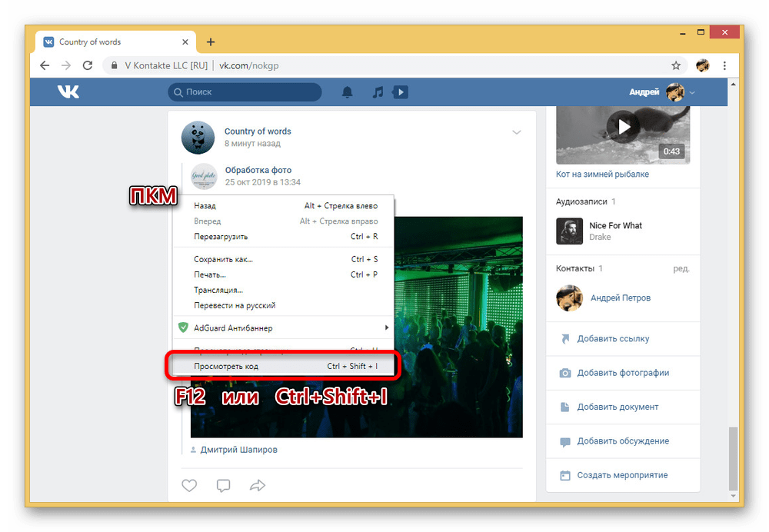Click the Добавить фотографии link

623,373
